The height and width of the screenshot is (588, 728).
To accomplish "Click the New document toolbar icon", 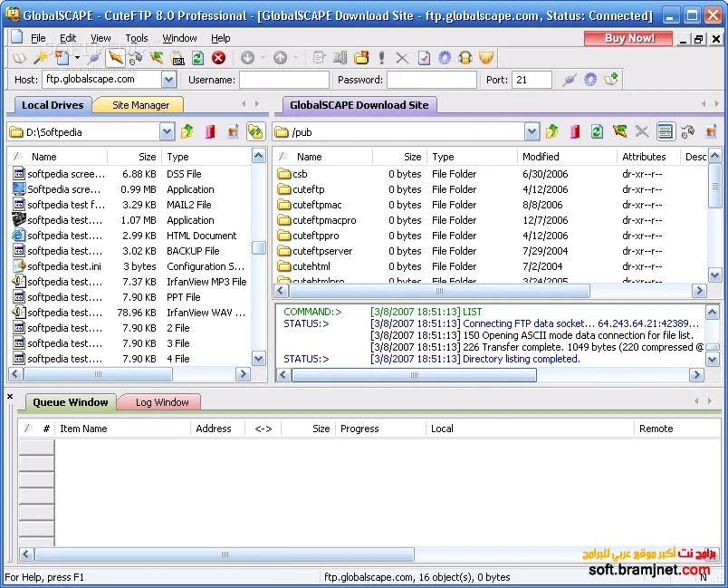I will pyautogui.click(x=62, y=58).
